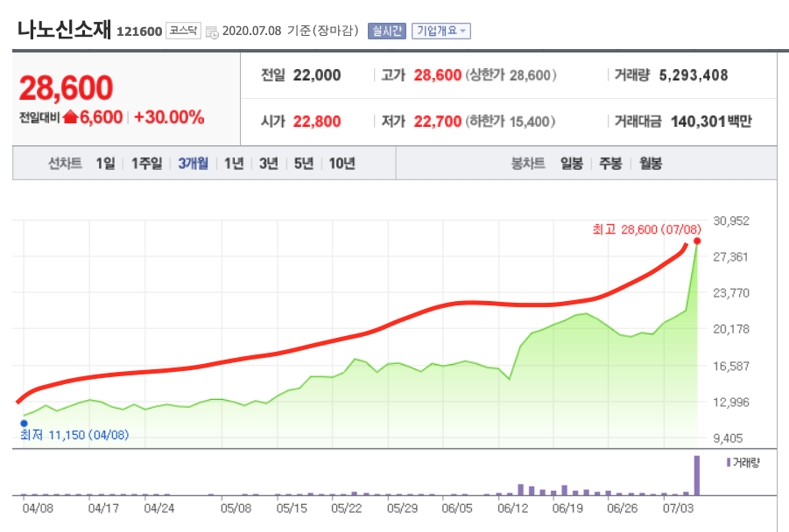This screenshot has width=789, height=532.
Task: Click the calendar icon beside the date
Action: point(212,32)
